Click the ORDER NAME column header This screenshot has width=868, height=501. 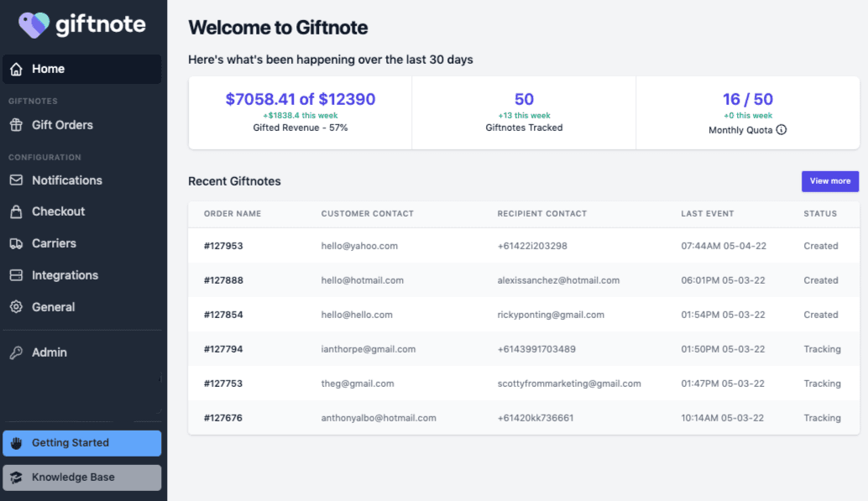pyautogui.click(x=233, y=214)
